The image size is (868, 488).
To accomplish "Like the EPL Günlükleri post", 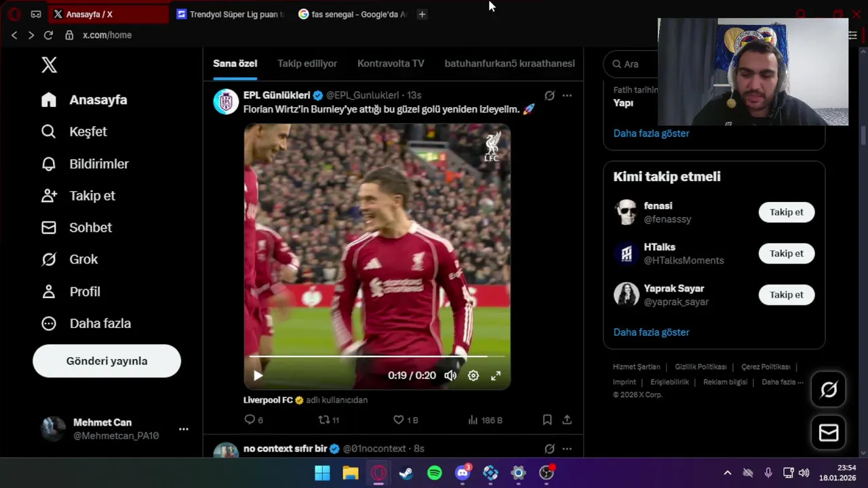I will click(x=406, y=420).
